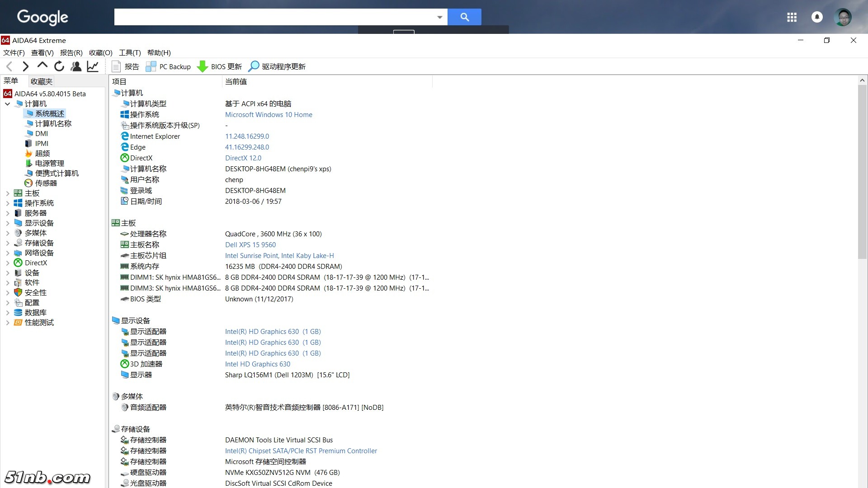Click the Refresh toolbar icon

tap(59, 66)
